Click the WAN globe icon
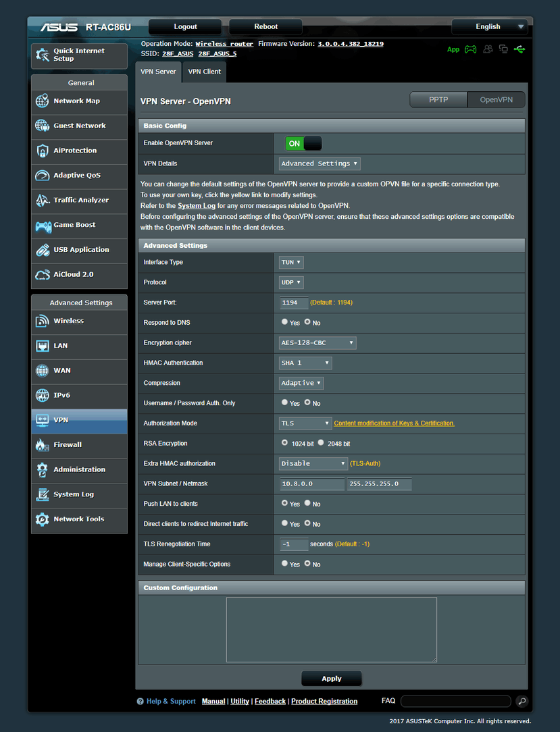 point(42,370)
